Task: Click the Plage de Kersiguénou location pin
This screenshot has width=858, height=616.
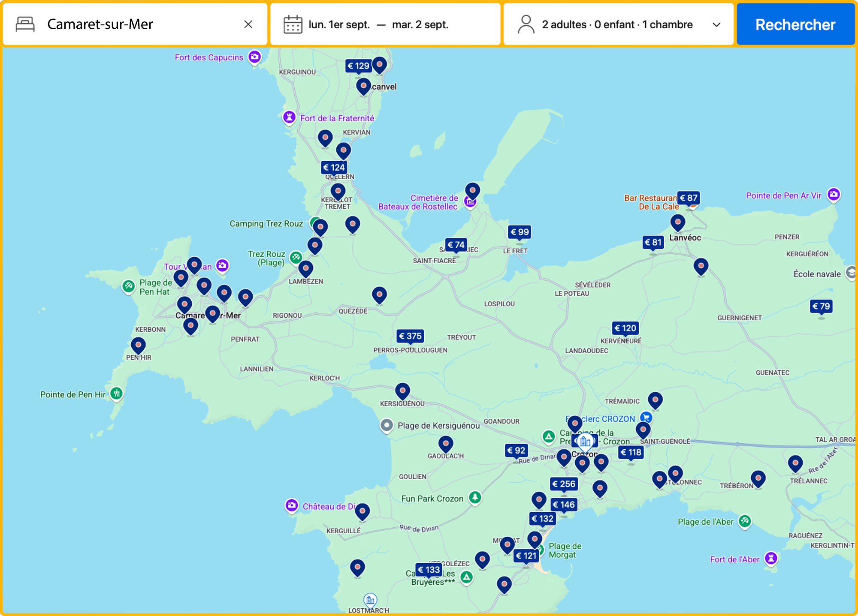Action: (387, 425)
